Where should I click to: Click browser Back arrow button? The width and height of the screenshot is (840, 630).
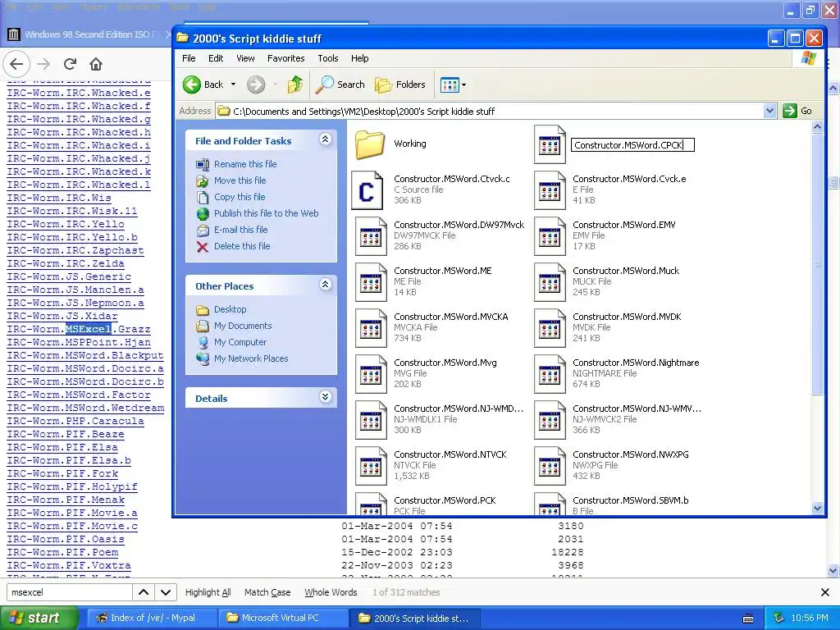(16, 64)
